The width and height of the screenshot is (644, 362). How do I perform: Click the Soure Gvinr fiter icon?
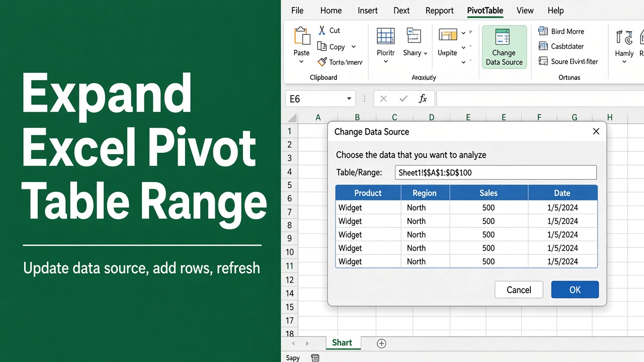click(x=543, y=61)
